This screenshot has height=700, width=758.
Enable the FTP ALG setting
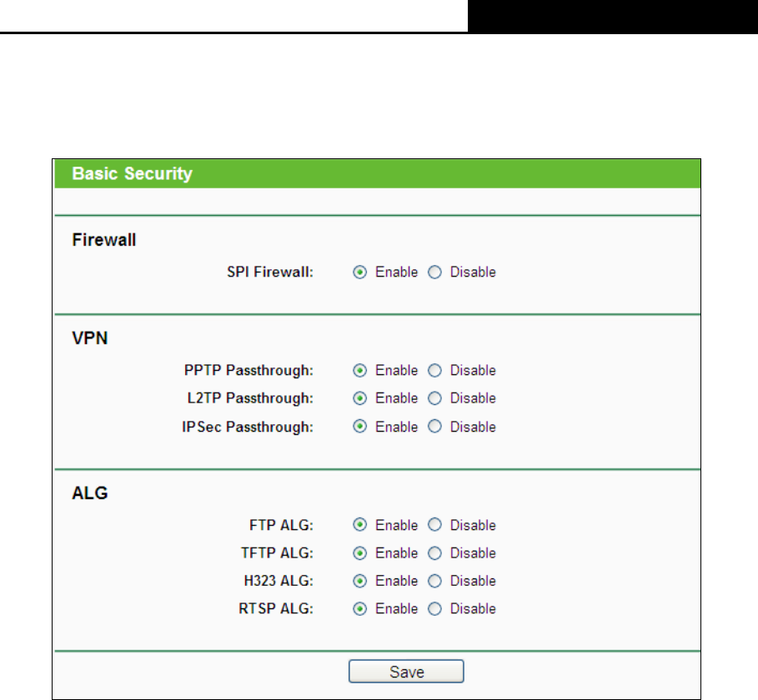360,525
